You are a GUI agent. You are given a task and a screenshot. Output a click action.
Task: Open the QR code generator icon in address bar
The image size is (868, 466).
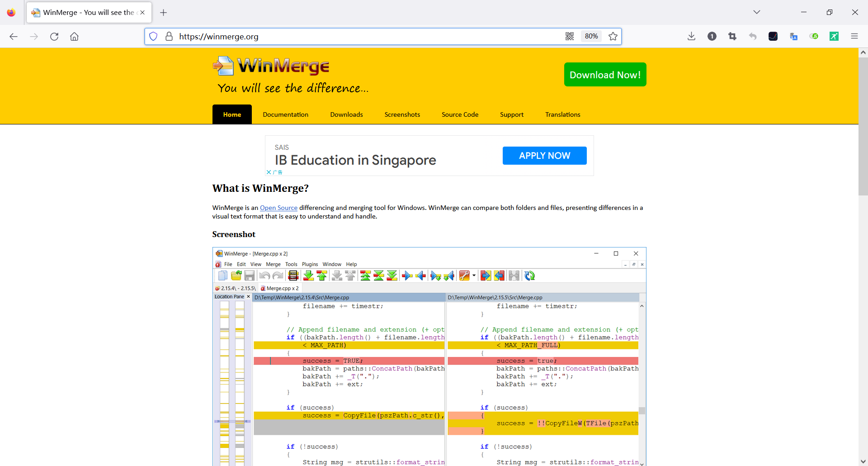[x=570, y=36]
